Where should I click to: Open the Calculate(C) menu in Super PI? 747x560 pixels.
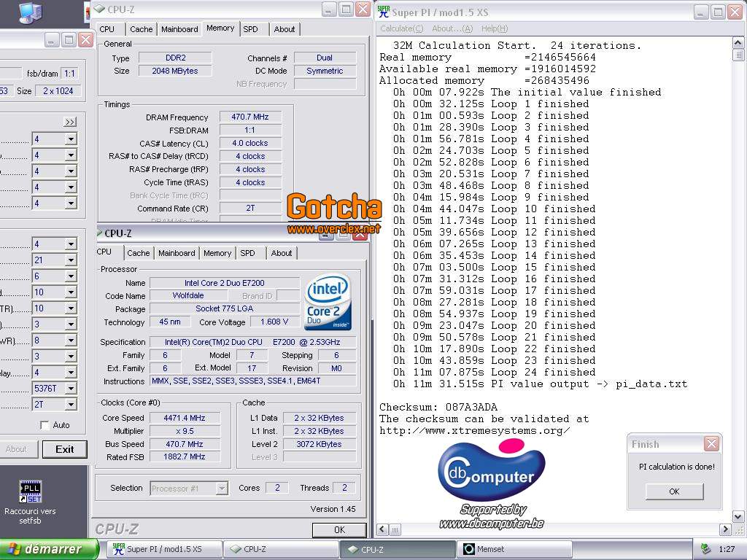coord(402,28)
